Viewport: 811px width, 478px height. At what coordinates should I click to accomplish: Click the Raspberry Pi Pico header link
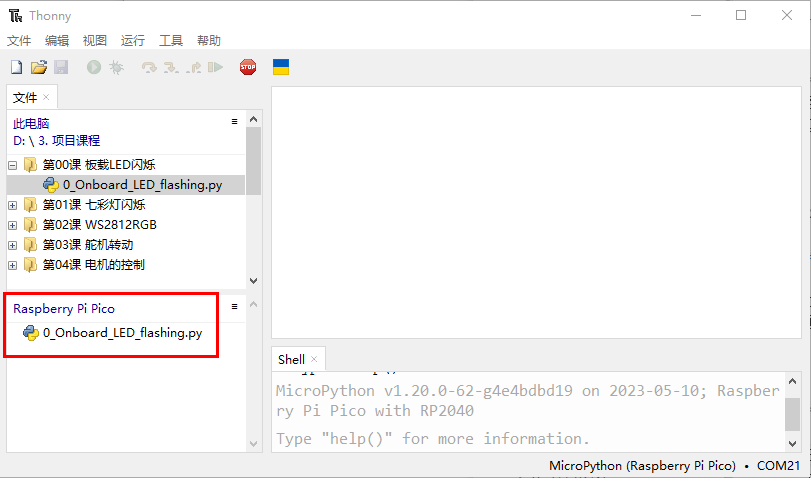click(x=64, y=309)
